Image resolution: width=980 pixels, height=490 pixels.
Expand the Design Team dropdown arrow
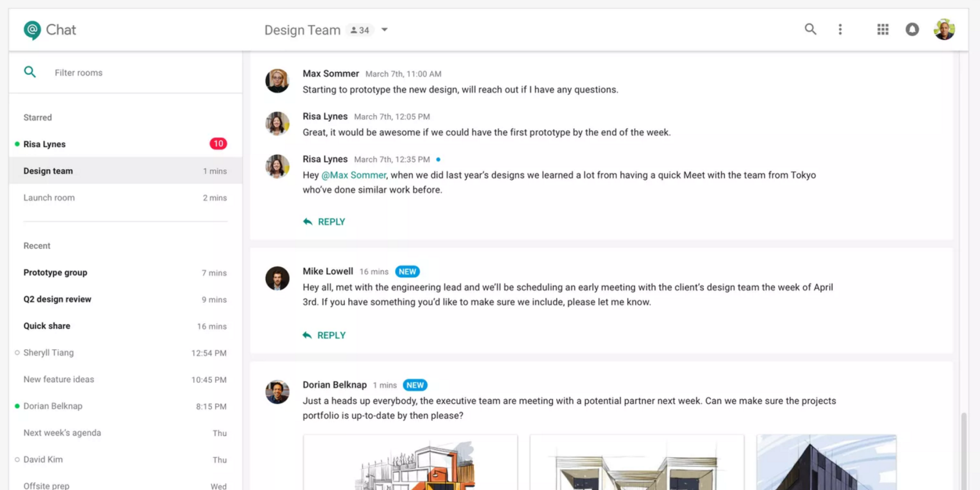[x=385, y=29]
